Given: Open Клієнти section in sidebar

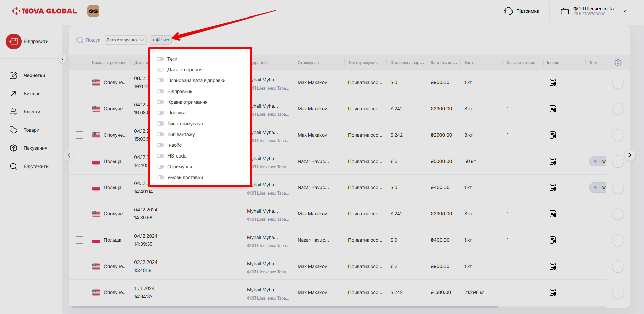Looking at the screenshot, I should coord(32,112).
